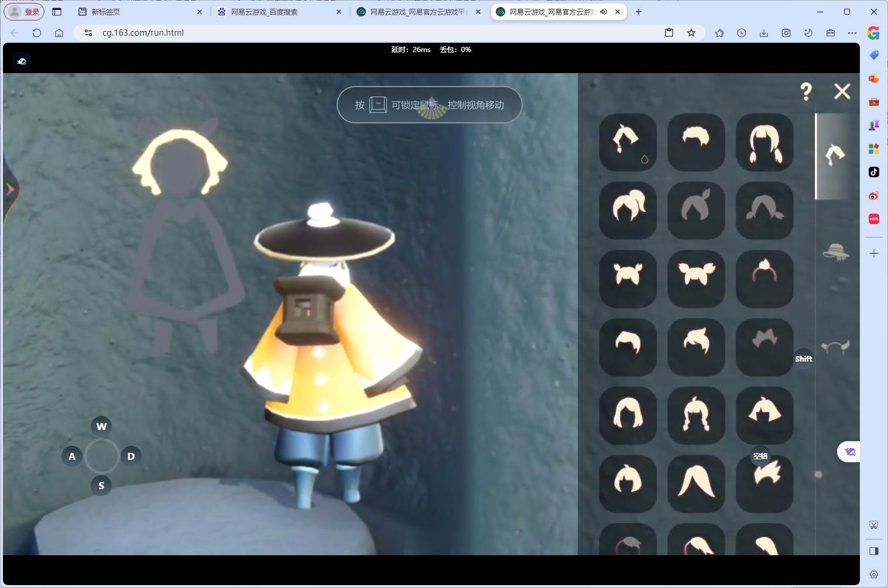Bookmark this page with the star icon
This screenshot has width=888, height=588.
pos(691,33)
